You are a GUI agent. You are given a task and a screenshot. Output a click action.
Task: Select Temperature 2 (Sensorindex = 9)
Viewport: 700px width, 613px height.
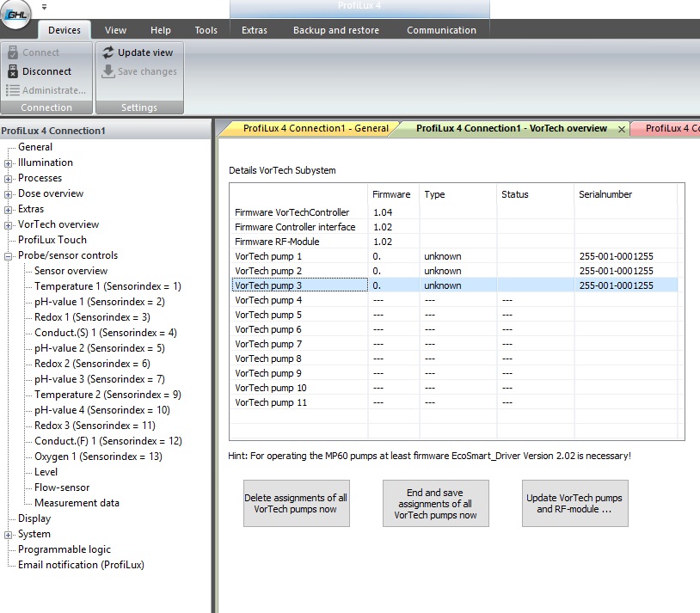107,395
